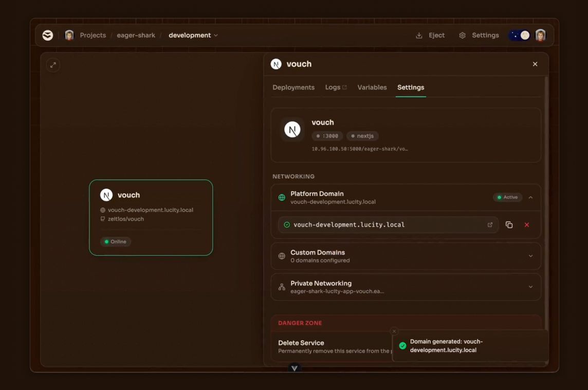Expand the canvas to fullscreen
The width and height of the screenshot is (588, 390).
pyautogui.click(x=53, y=65)
